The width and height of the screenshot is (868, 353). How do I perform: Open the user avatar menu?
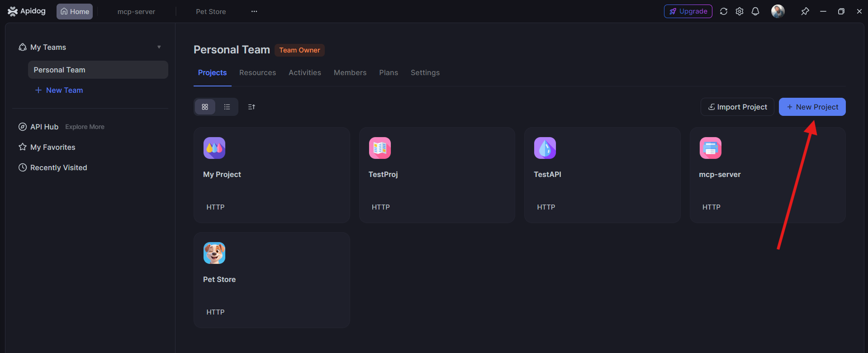(778, 11)
